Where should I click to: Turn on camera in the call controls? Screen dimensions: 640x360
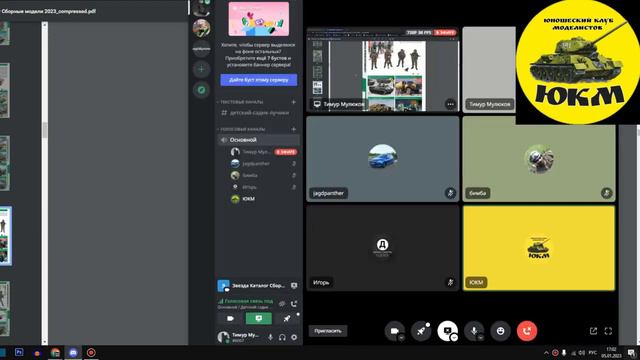(394, 331)
